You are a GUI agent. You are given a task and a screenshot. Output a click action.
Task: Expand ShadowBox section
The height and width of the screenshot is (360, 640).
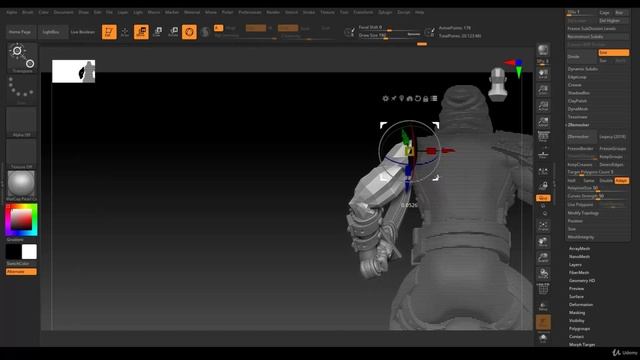578,93
